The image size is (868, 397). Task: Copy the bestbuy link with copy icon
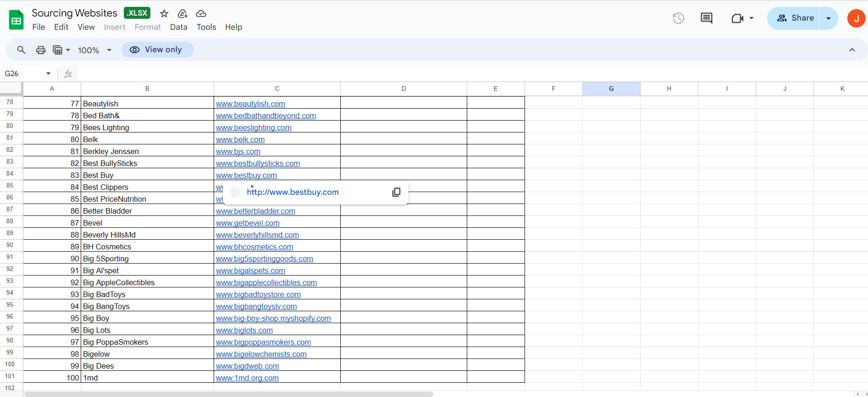(x=396, y=192)
